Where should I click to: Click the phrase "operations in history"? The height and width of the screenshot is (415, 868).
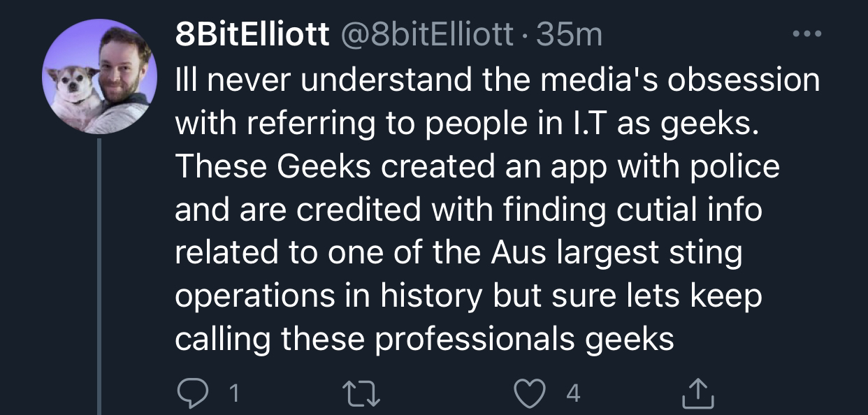(328, 296)
